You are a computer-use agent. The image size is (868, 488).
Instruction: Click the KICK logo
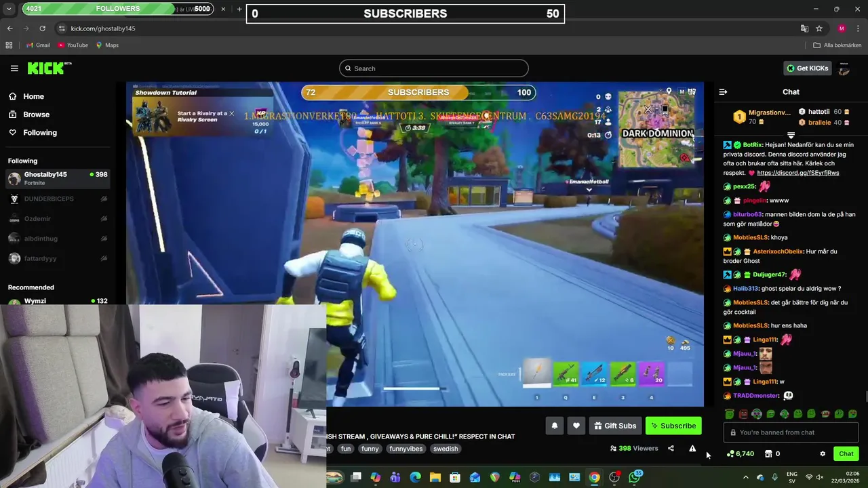tap(50, 68)
